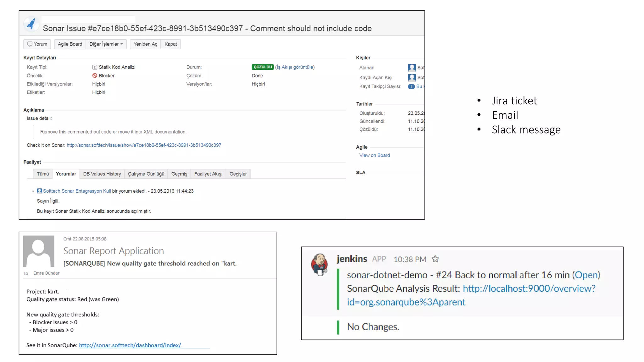Click the Sonar Issue title heading
This screenshot has width=644, height=362.
point(207,29)
